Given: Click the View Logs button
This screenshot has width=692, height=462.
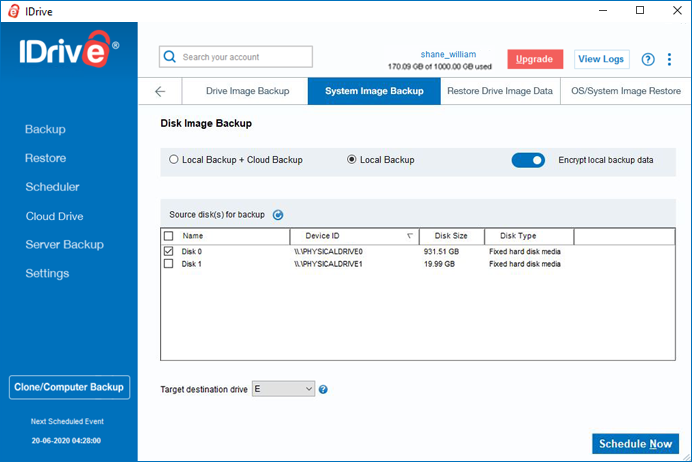Looking at the screenshot, I should coord(602,59).
